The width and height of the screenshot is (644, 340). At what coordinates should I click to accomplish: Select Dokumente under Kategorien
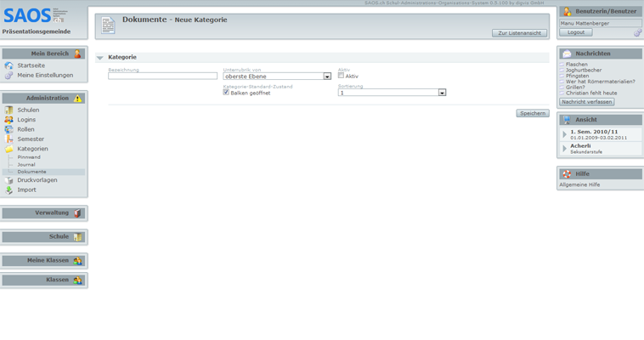coord(31,172)
